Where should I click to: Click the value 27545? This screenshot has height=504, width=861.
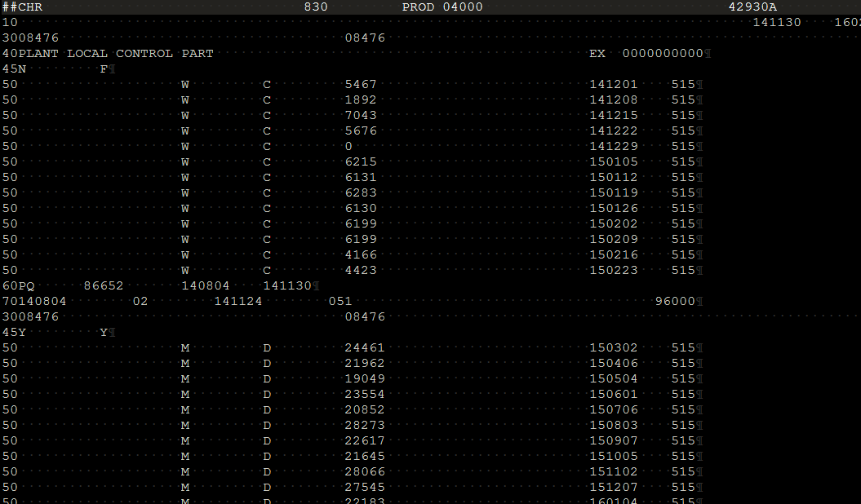coord(364,488)
